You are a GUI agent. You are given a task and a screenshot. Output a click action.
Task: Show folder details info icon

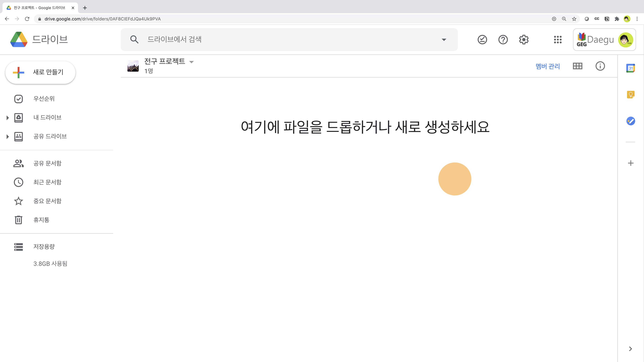[x=600, y=66]
